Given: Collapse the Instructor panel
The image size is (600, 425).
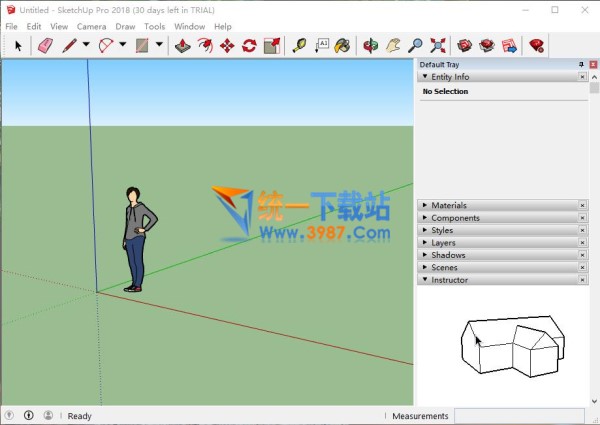Looking at the screenshot, I should tap(425, 280).
